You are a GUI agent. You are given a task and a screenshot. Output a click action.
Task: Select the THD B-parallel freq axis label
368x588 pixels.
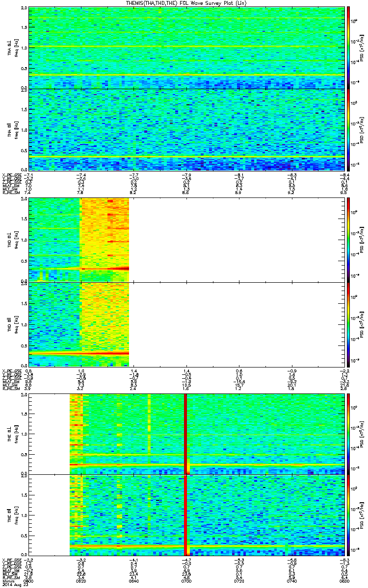click(x=12, y=324)
